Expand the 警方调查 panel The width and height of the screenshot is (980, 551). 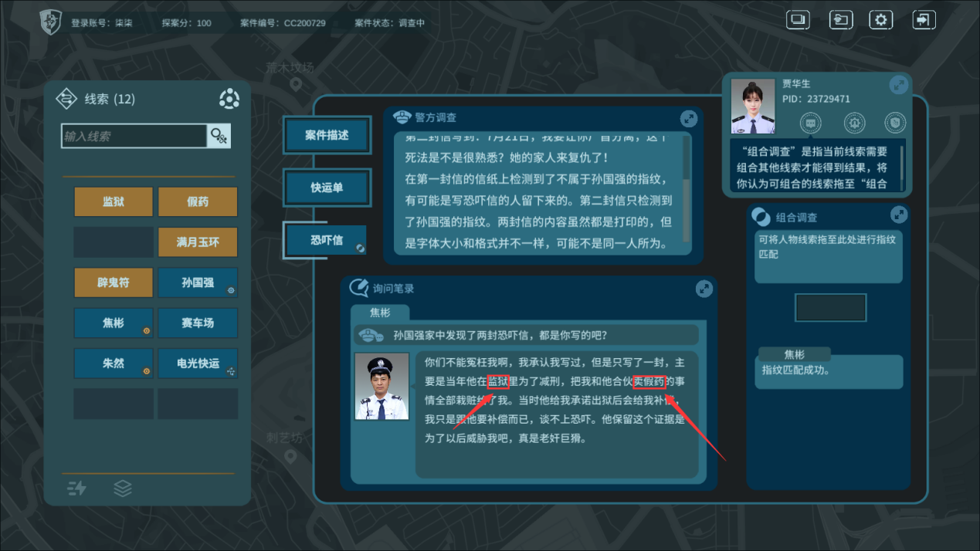point(688,119)
